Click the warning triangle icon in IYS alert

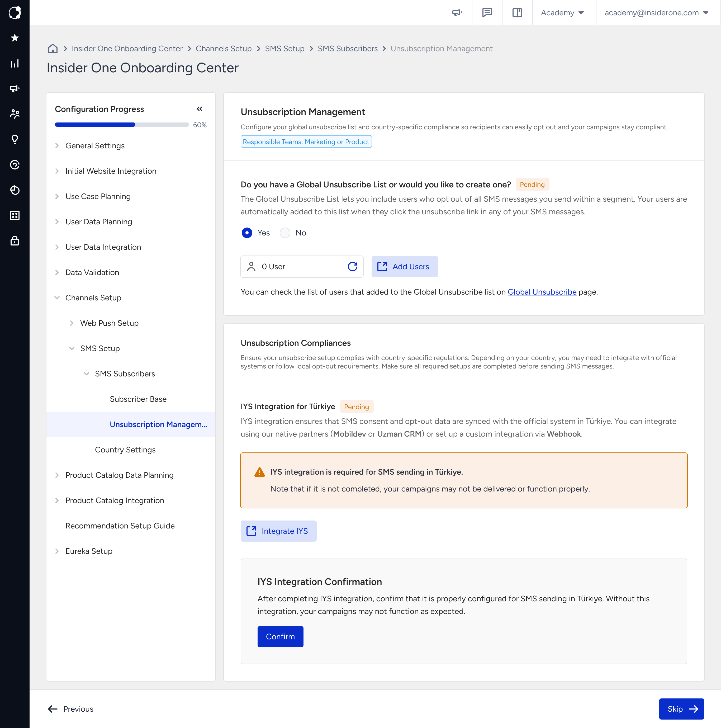(x=259, y=472)
